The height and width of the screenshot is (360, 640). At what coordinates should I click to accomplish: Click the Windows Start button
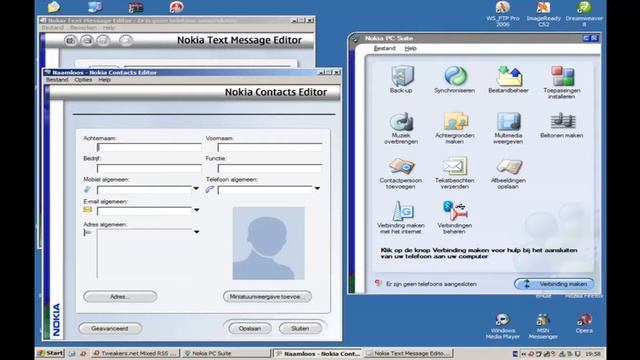click(51, 353)
